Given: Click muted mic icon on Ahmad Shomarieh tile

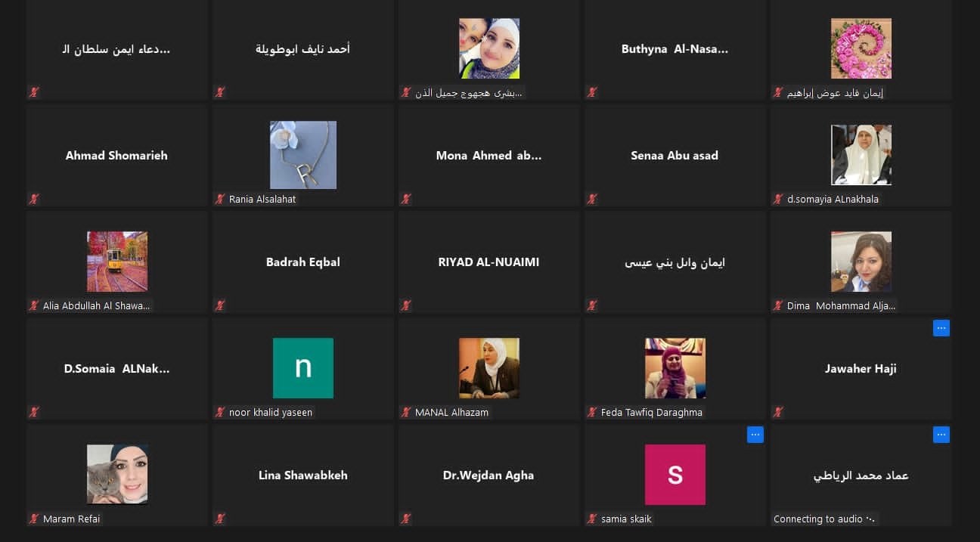Looking at the screenshot, I should (x=34, y=199).
